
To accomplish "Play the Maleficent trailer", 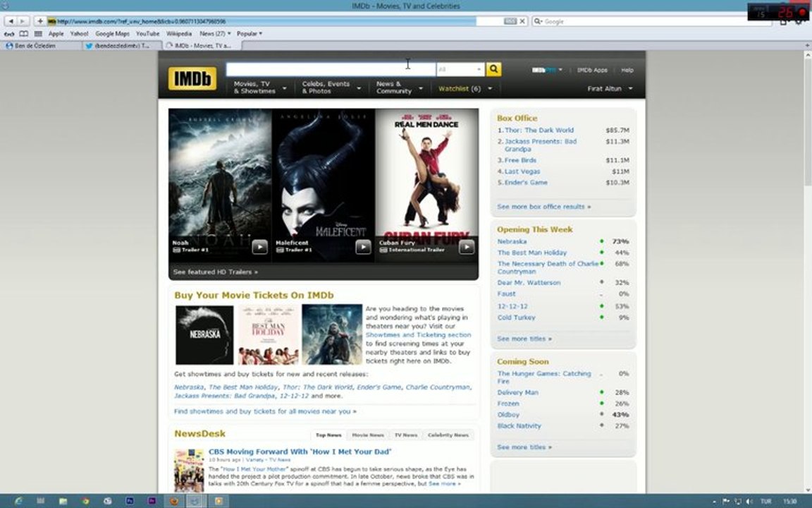I will (363, 247).
